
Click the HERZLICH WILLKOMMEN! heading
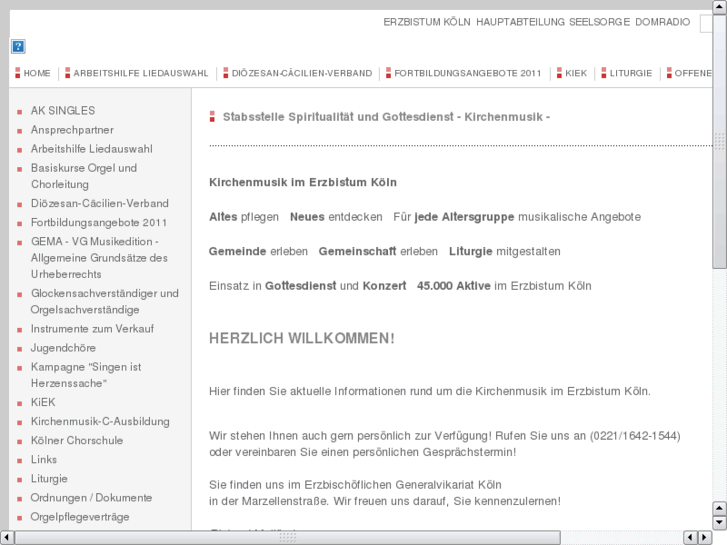302,339
